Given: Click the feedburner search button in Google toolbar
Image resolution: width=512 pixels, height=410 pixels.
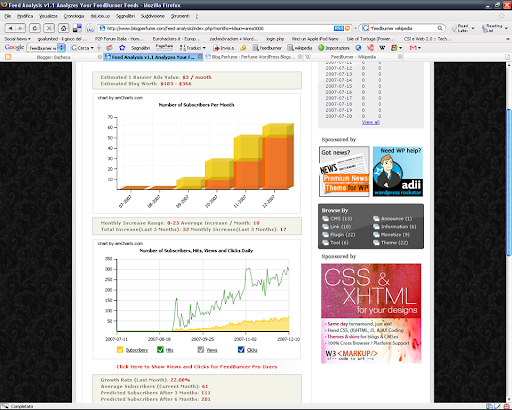Looking at the screenshot, I should (x=267, y=48).
